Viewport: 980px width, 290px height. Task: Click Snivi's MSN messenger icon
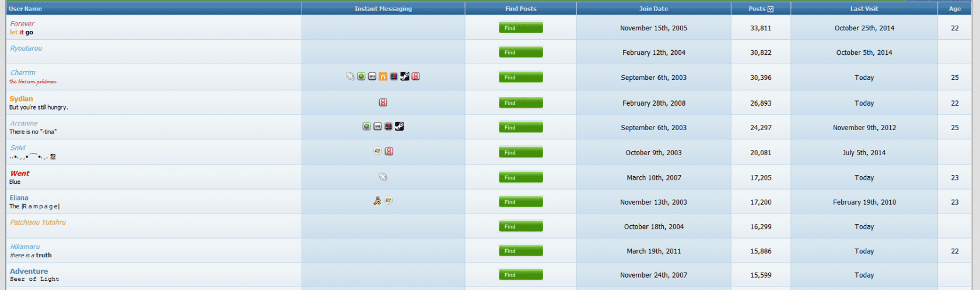coord(377,151)
